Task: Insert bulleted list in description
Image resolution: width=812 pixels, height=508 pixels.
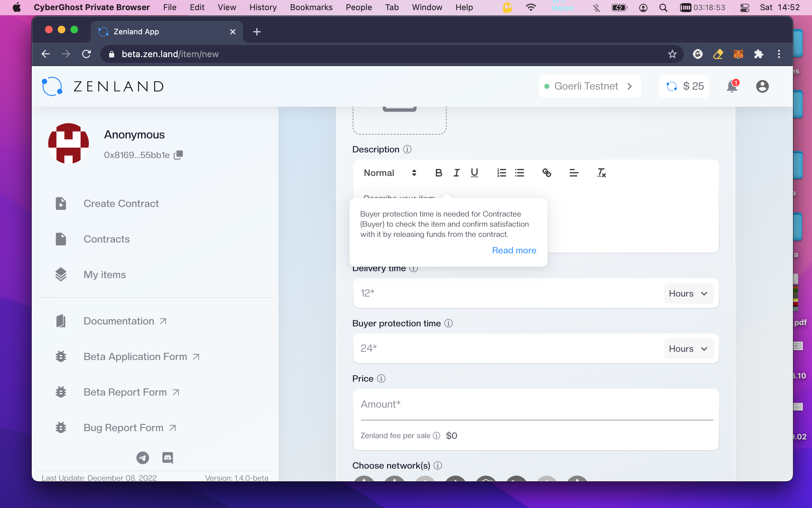Action: tap(520, 173)
